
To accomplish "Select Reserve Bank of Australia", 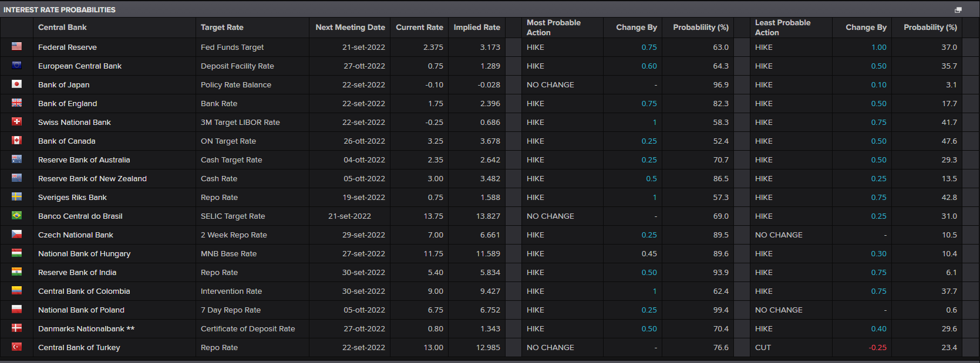I will point(84,160).
